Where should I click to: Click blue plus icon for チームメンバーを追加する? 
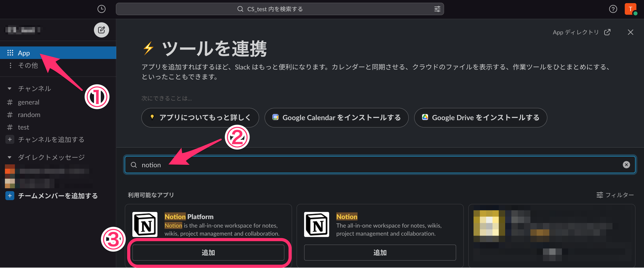10,196
